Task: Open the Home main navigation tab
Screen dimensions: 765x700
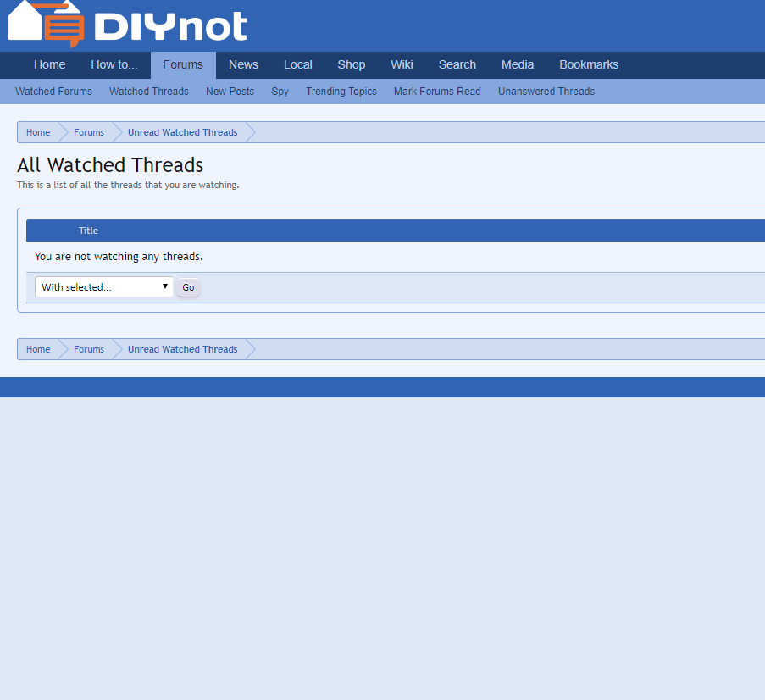Action: [50, 65]
